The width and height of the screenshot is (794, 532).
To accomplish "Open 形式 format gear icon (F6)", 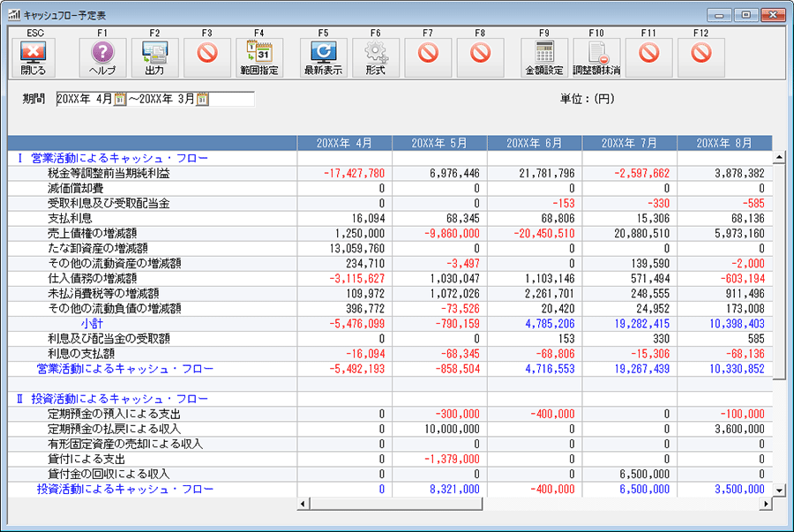I will pyautogui.click(x=376, y=57).
